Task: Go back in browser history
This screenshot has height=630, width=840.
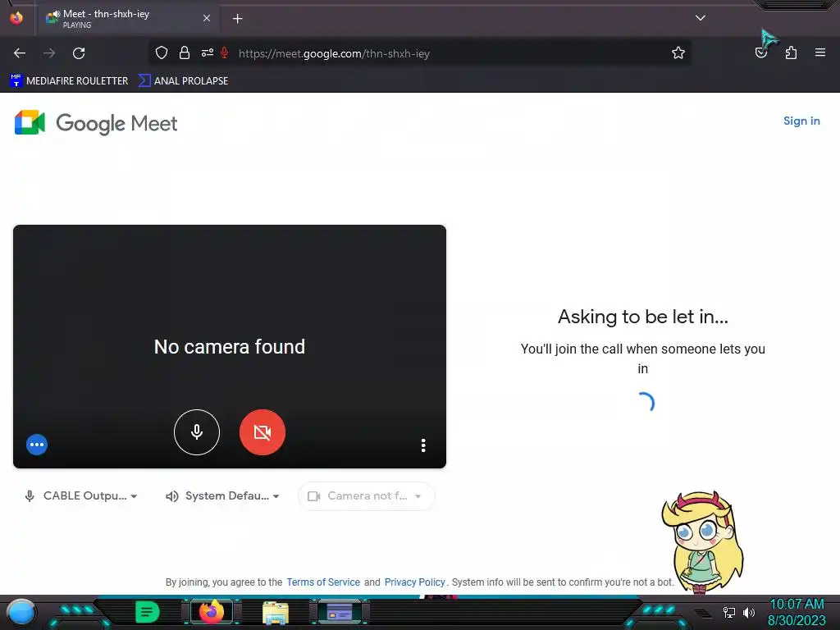Action: [x=20, y=53]
